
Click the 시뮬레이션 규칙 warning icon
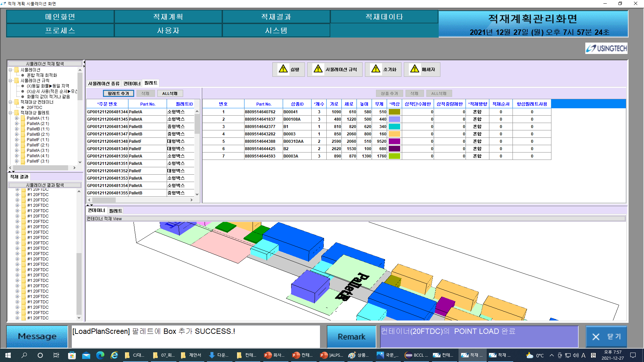pyautogui.click(x=318, y=69)
